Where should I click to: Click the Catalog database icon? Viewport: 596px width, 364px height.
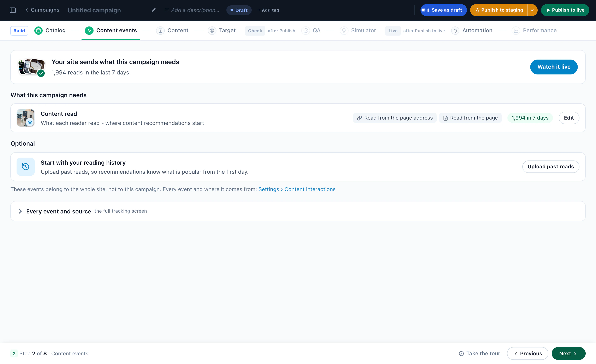click(x=38, y=30)
